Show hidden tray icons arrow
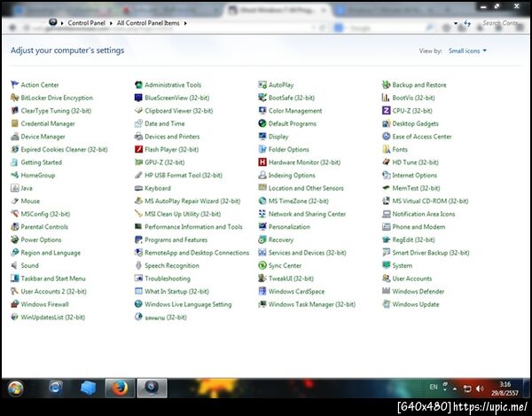 coord(455,389)
